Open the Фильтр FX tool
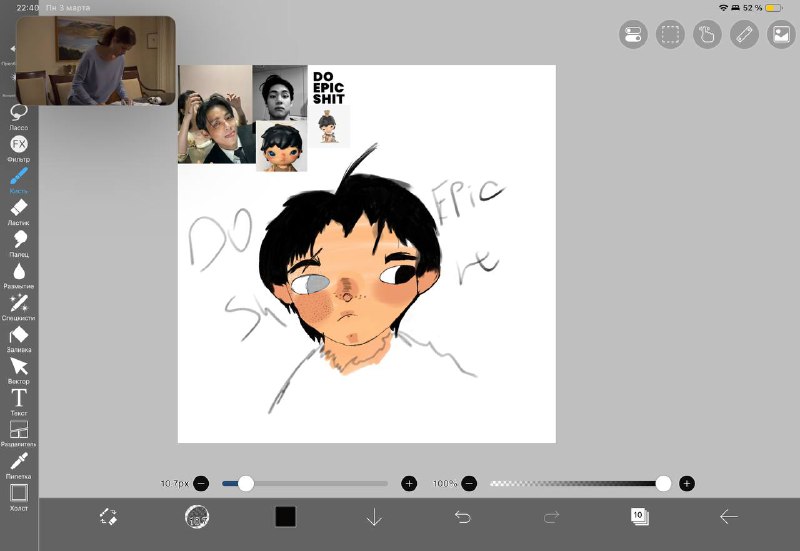 click(x=18, y=145)
